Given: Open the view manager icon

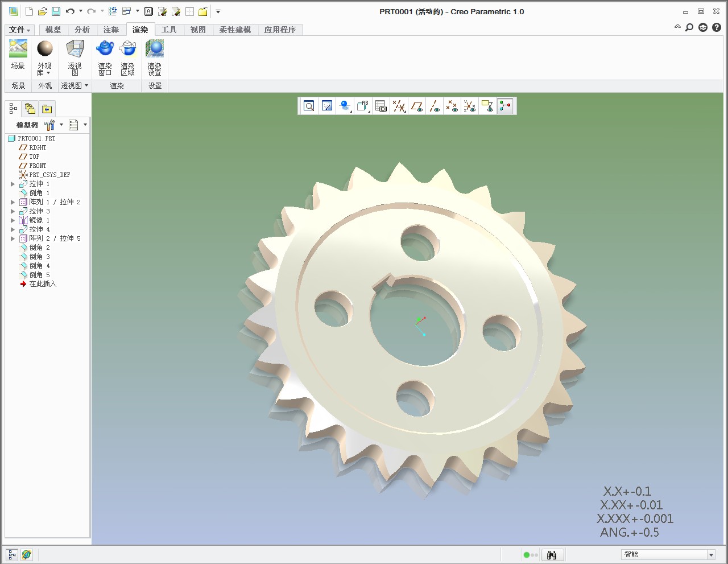Looking at the screenshot, I should [381, 106].
